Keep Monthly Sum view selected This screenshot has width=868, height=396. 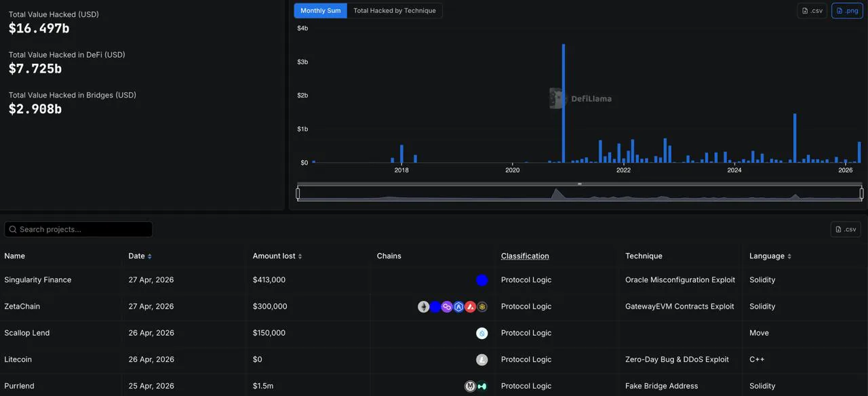click(320, 10)
